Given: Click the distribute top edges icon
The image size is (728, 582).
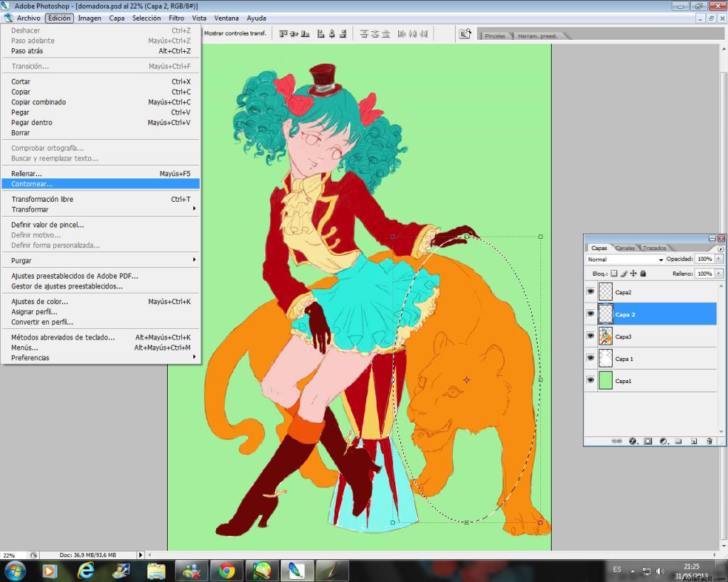Looking at the screenshot, I should [x=364, y=34].
